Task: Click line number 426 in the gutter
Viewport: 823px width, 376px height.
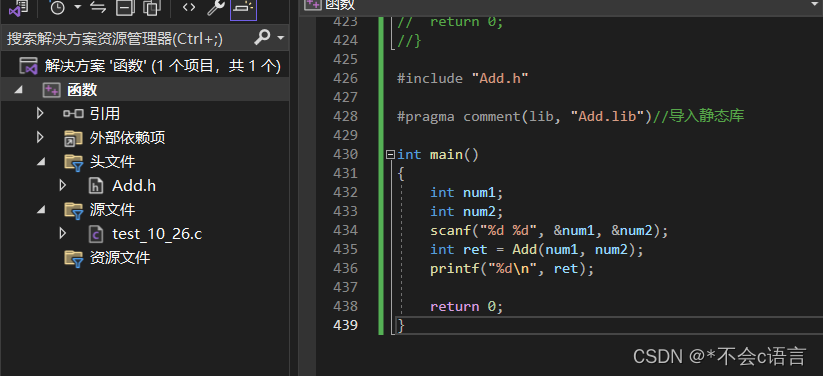Action: (345, 79)
